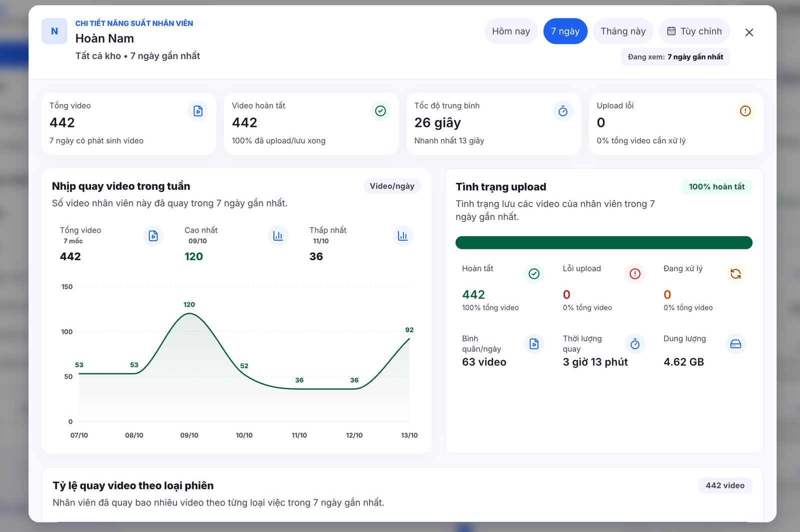
Task: Click the bar chart icon beside Cao nhất
Action: click(x=278, y=236)
